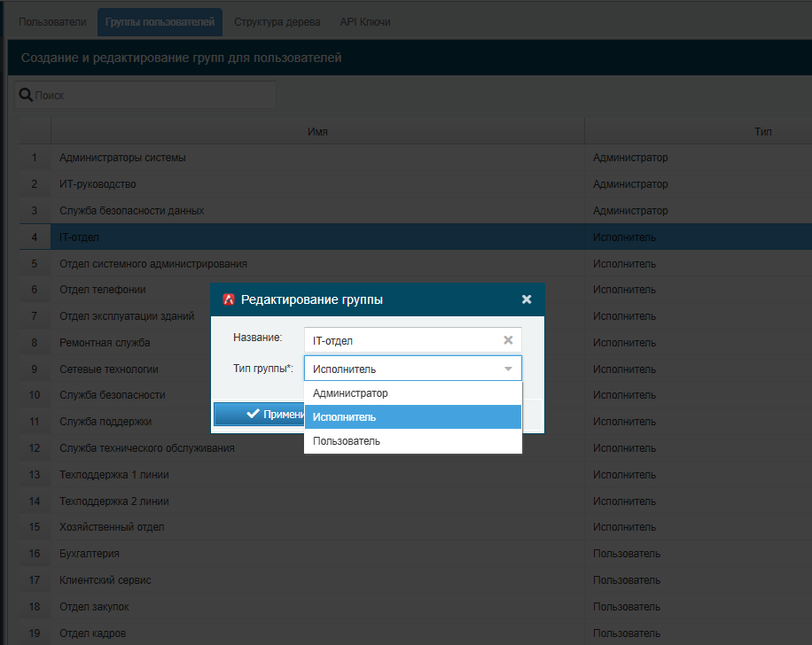Open the Группы пользователей tab
Viewport: 812px width, 645px height.
click(160, 22)
